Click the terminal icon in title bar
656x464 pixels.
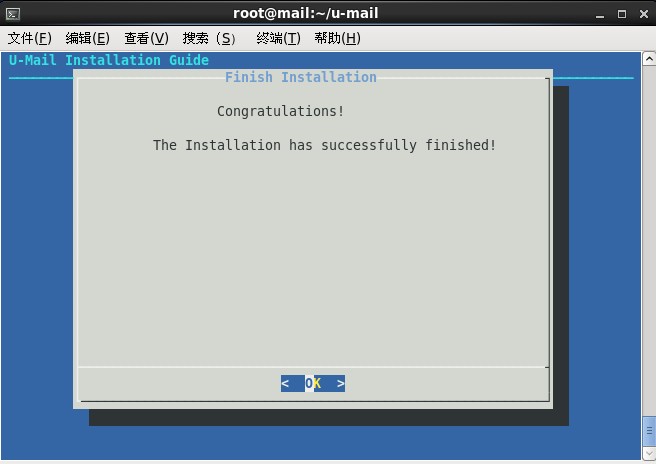(x=12, y=14)
